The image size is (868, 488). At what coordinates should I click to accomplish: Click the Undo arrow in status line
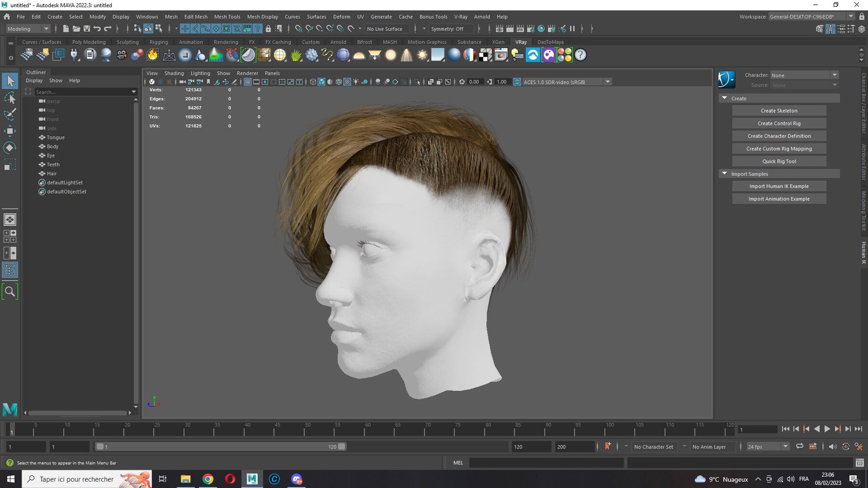pyautogui.click(x=97, y=29)
